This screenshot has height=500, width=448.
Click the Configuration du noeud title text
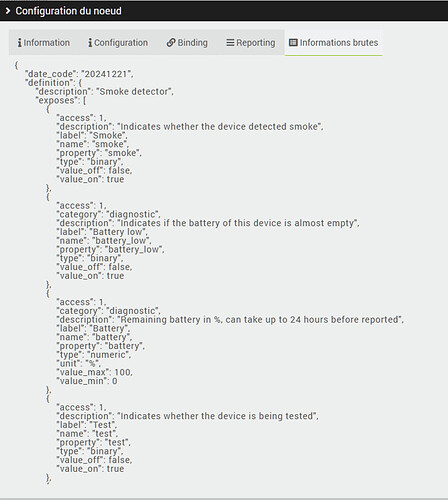click(68, 11)
